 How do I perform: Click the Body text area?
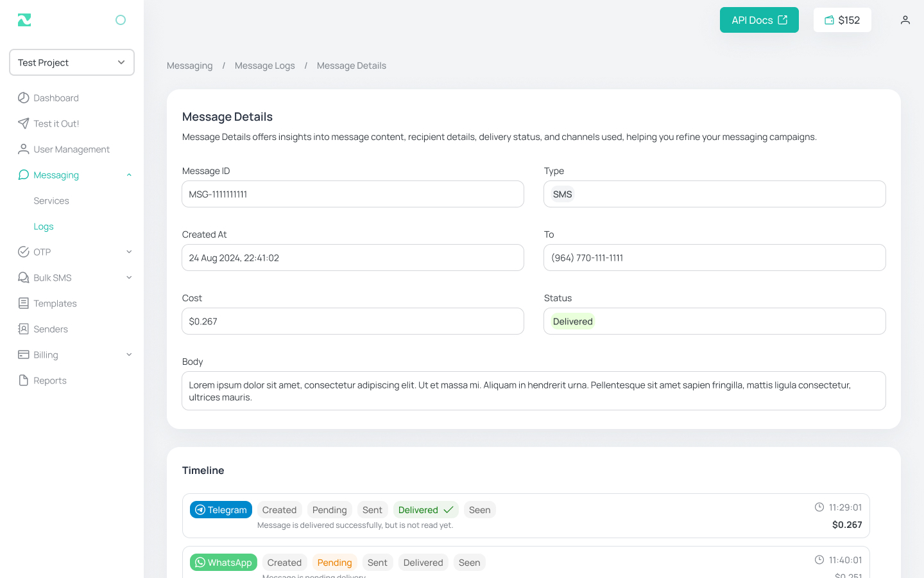534,390
